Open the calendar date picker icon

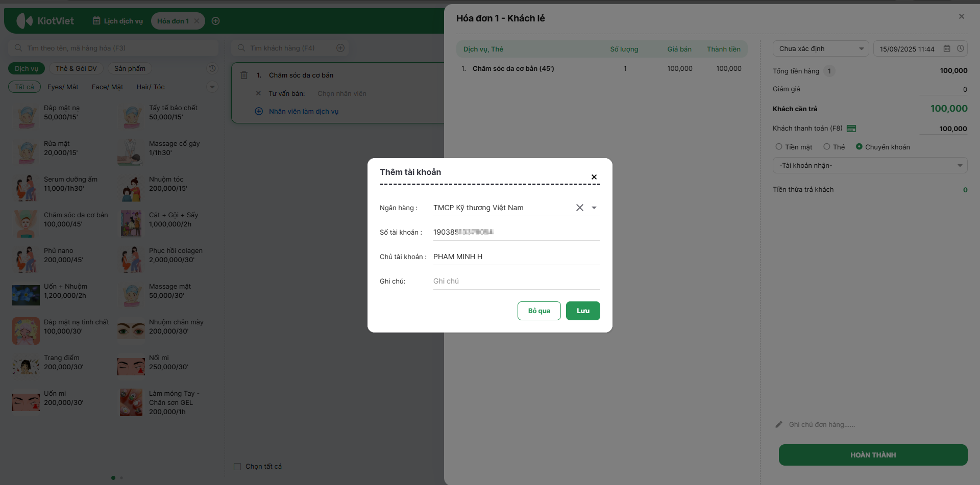click(947, 49)
